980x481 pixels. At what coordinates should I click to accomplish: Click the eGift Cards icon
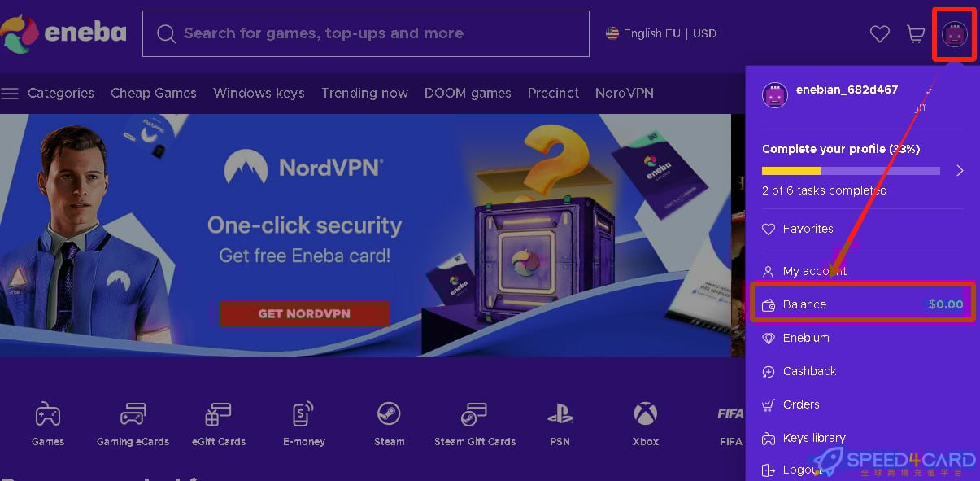click(x=217, y=414)
